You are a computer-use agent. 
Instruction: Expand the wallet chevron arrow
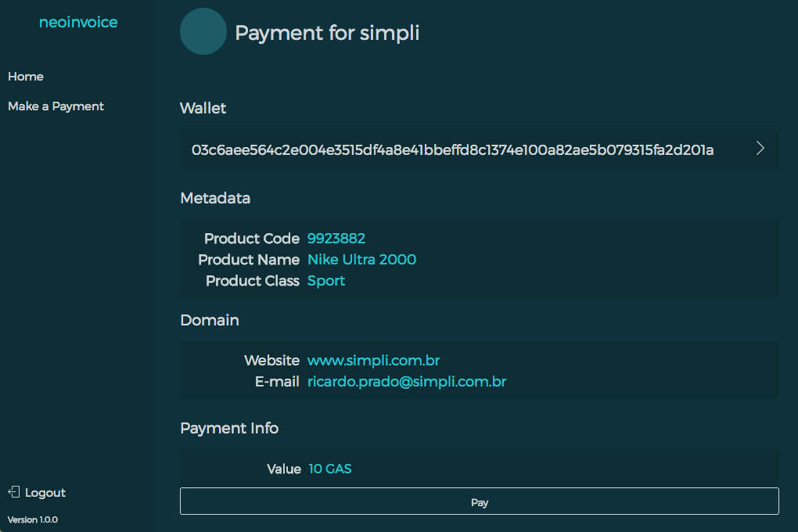point(760,148)
